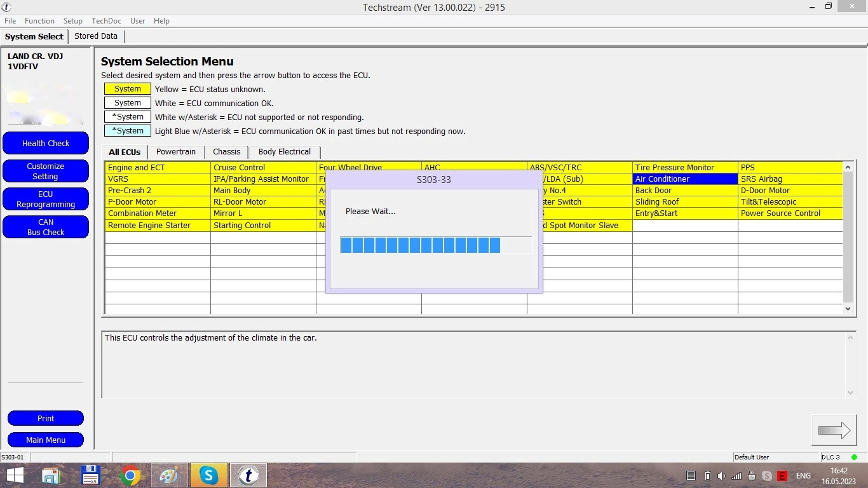Viewport: 868px width, 488px height.
Task: Open the network signal tray icon
Action: [x=736, y=476]
